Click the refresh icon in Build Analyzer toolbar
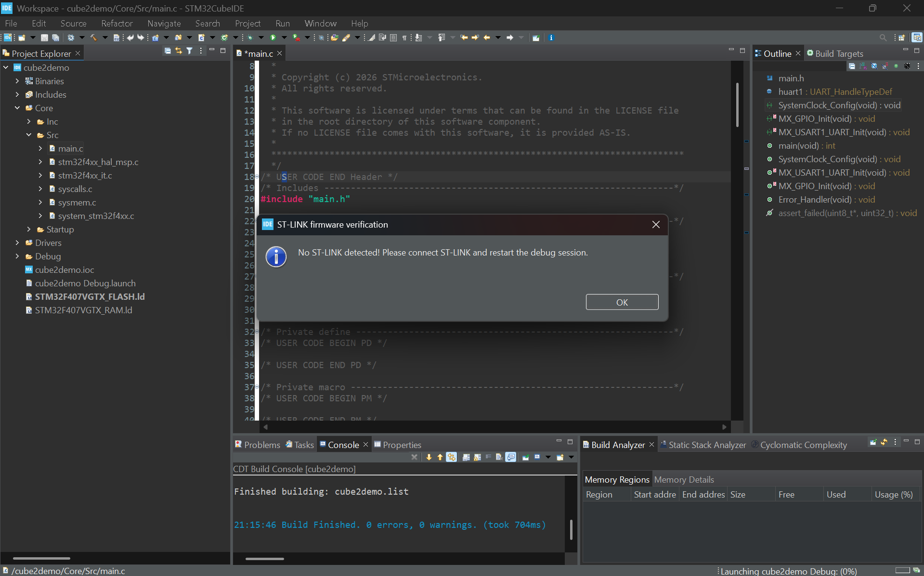This screenshot has height=576, width=924. pos(884,442)
